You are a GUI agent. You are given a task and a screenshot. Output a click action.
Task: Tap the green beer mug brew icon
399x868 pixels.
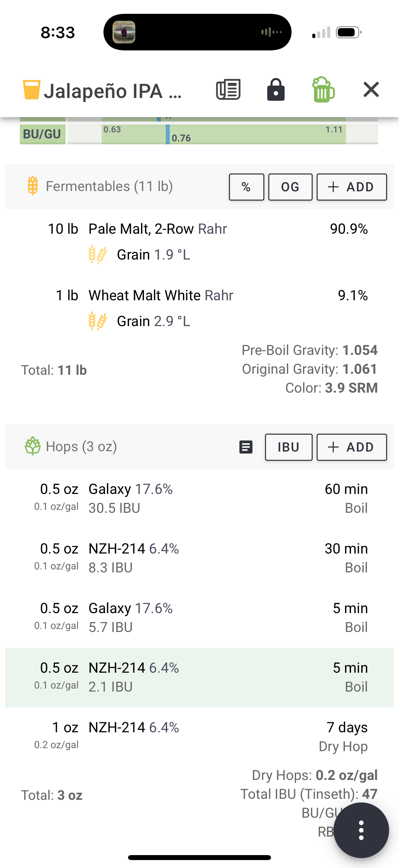pyautogui.click(x=323, y=90)
